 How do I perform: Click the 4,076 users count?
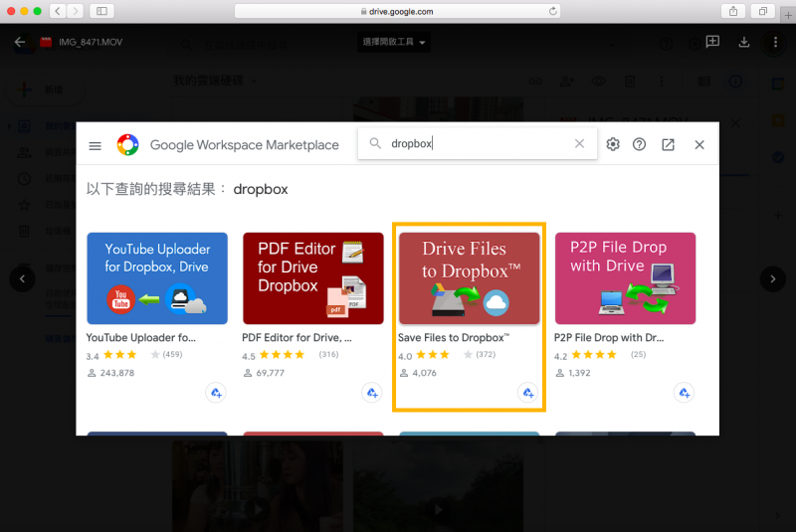(x=424, y=373)
